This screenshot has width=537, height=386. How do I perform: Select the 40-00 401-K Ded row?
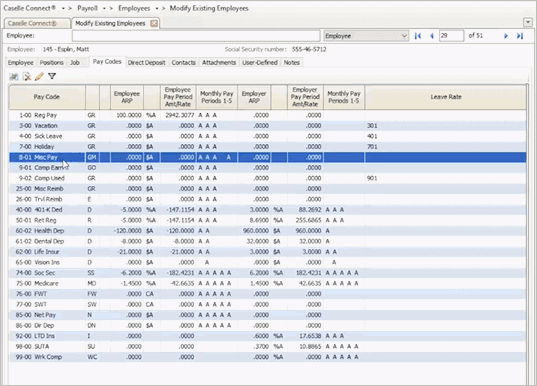tap(267, 210)
